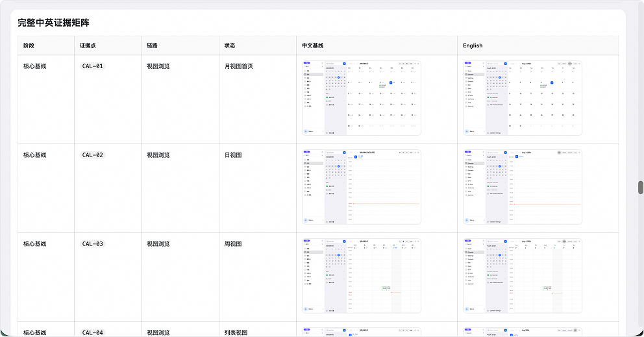Click 核心基线 in the CAL-01 row
The image size is (644, 337).
35,66
